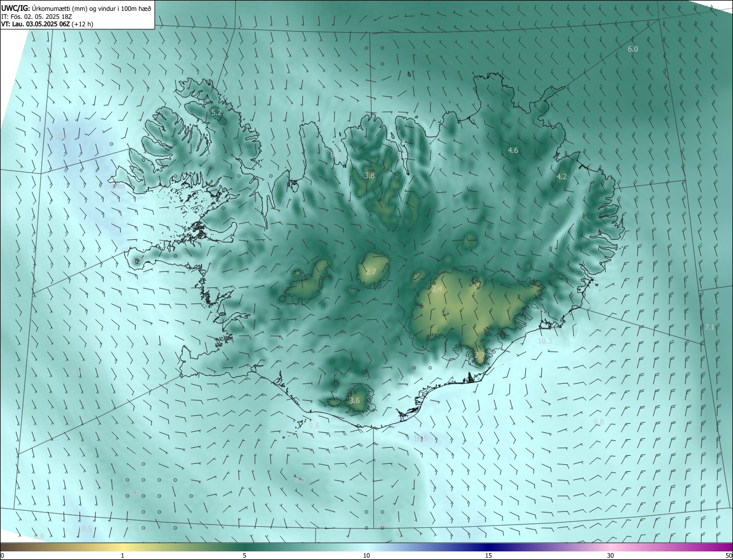Click the valid time 'VT: Lau. 03.05.2025 06Z (+12 h)'
This screenshot has height=560, width=733.
[x=47, y=24]
